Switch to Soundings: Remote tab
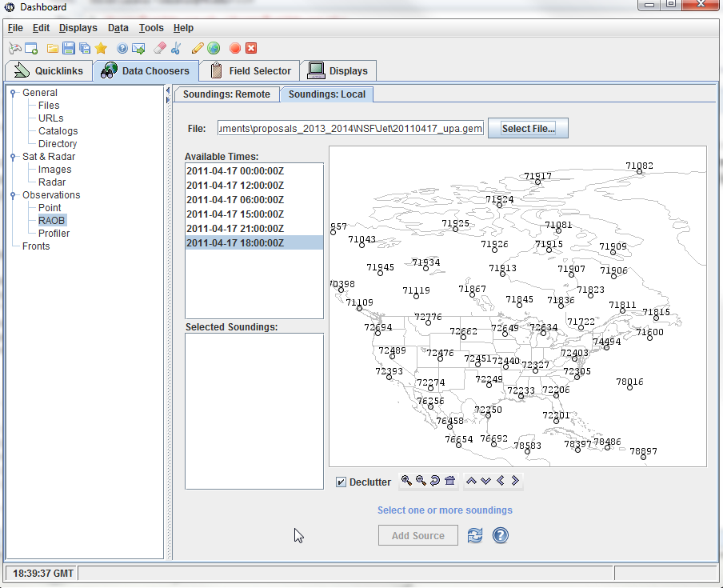Screen dimensions: 723x588 (226, 94)
